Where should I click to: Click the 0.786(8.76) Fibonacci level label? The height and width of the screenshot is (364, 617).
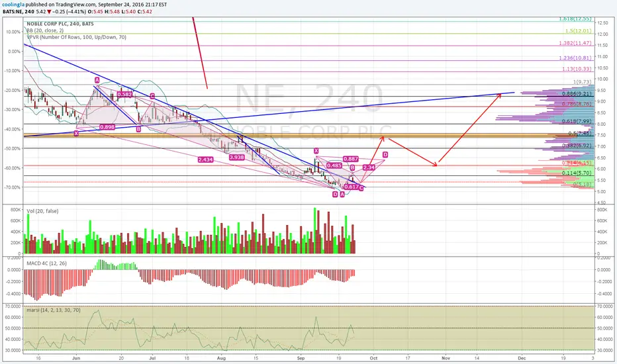577,104
